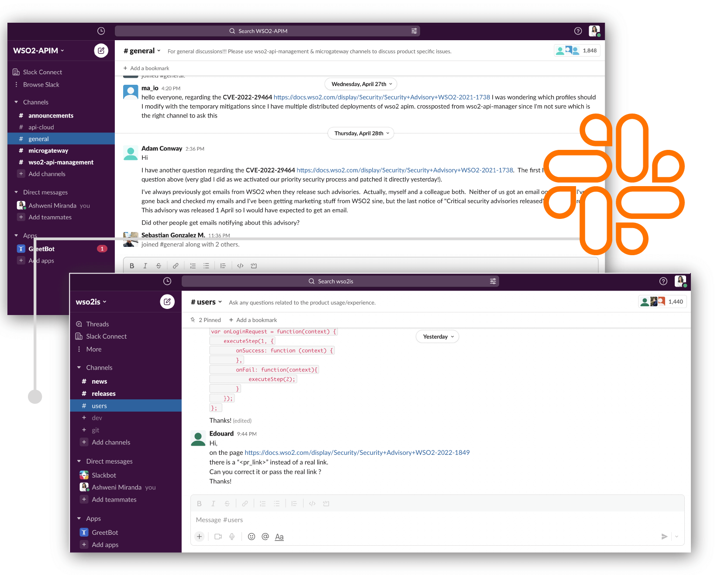This screenshot has width=728, height=575.
Task: Open Thursday, April 28th date dropdown
Action: coord(361,133)
